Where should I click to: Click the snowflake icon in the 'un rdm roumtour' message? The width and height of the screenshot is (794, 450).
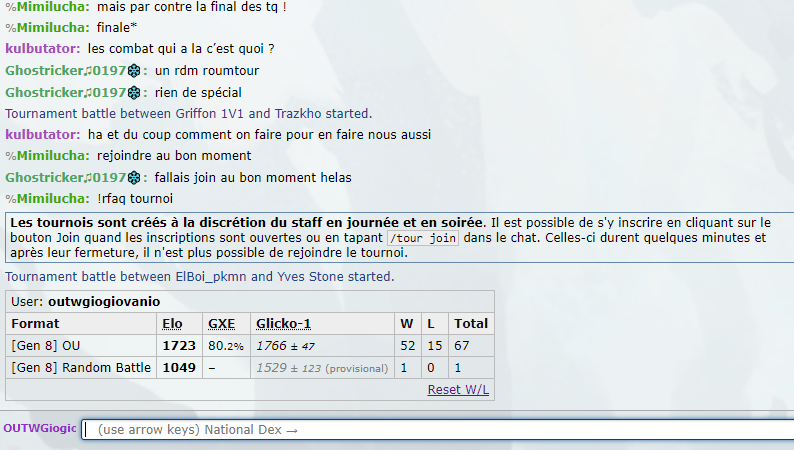click(x=134, y=71)
